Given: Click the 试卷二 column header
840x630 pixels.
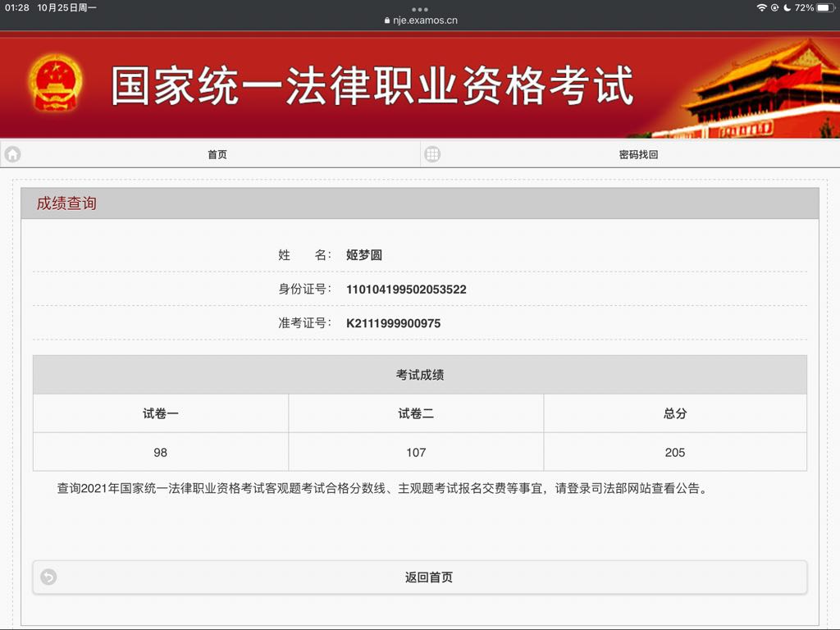Looking at the screenshot, I should point(416,413).
